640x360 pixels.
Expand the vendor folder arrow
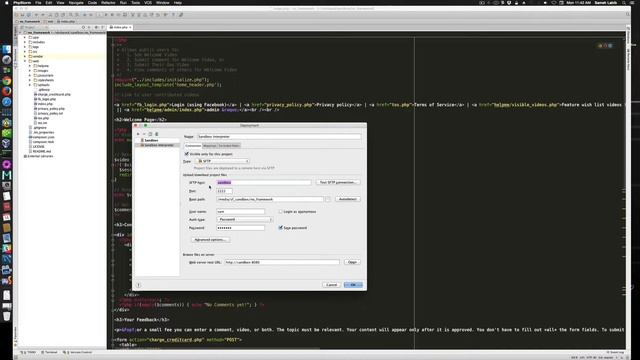(25, 56)
